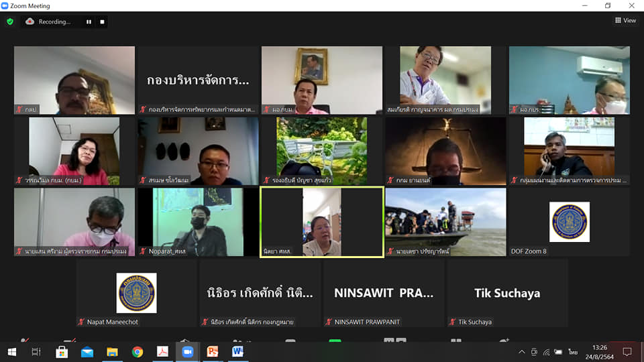Open the Windows notification center
Image resolution: width=644 pixels, height=362 pixels.
tap(627, 352)
